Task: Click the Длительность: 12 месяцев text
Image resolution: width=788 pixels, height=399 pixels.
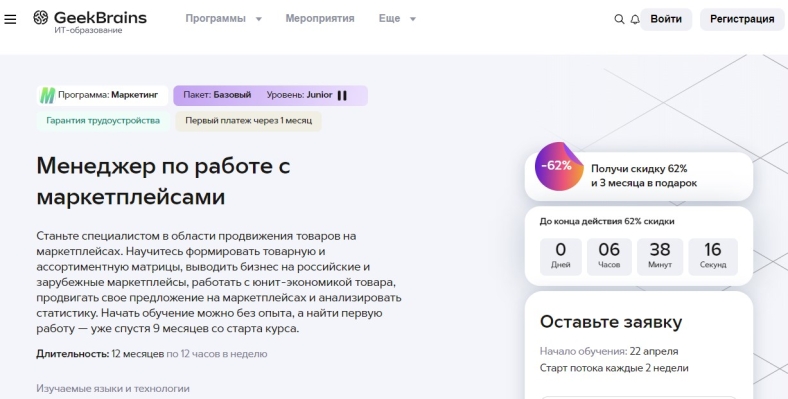Action: tap(100, 354)
